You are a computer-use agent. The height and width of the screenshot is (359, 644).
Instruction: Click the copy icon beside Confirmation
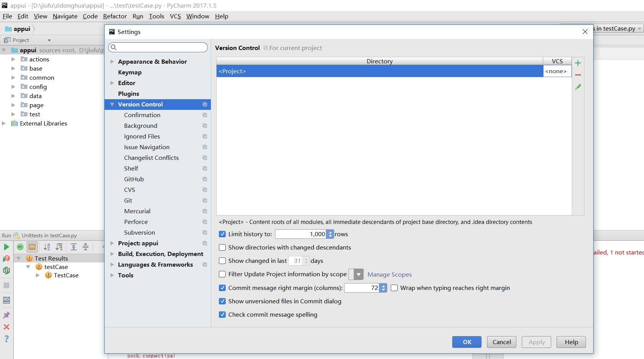tap(205, 115)
